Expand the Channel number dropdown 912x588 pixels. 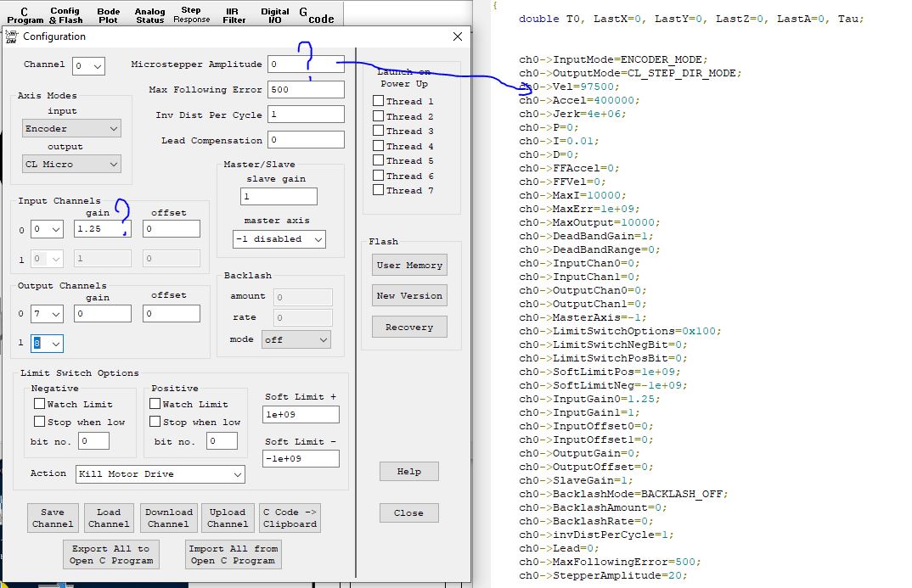click(88, 65)
